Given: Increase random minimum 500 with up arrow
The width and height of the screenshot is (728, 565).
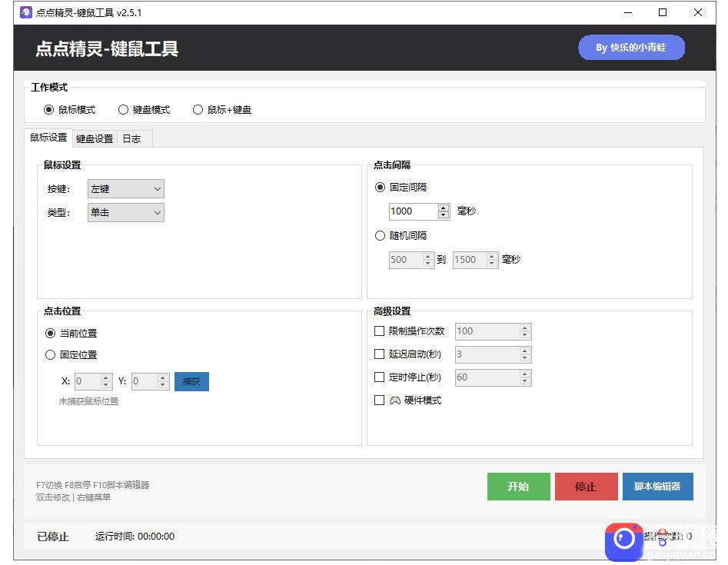Looking at the screenshot, I should (x=428, y=256).
